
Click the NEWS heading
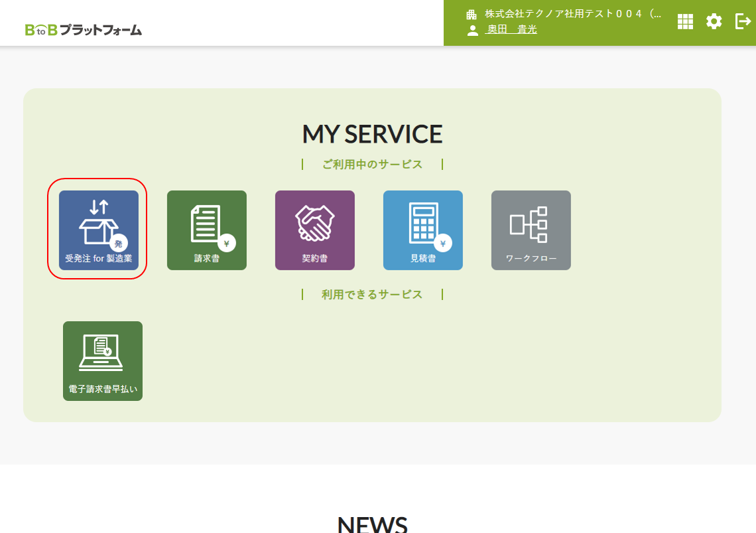point(372,524)
